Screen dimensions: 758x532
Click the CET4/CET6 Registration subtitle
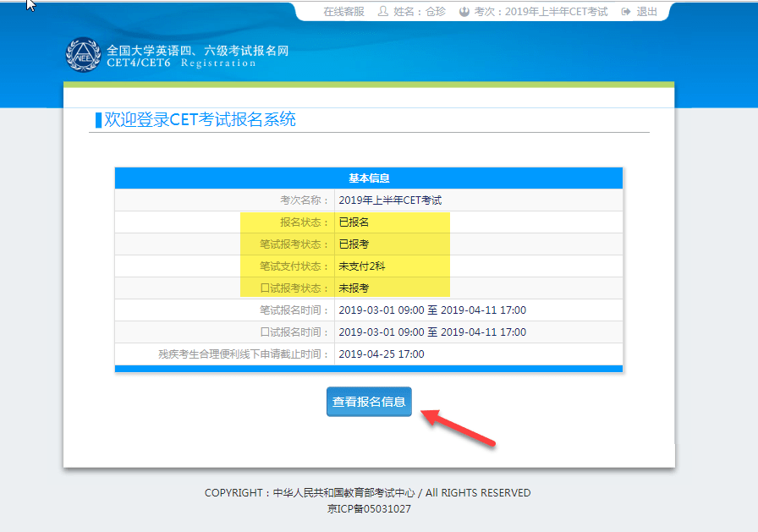point(181,63)
